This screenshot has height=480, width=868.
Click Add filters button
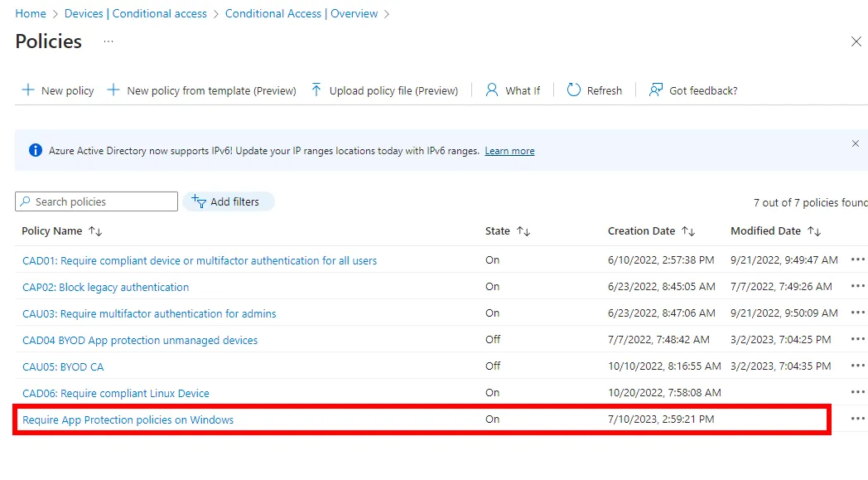(x=228, y=201)
